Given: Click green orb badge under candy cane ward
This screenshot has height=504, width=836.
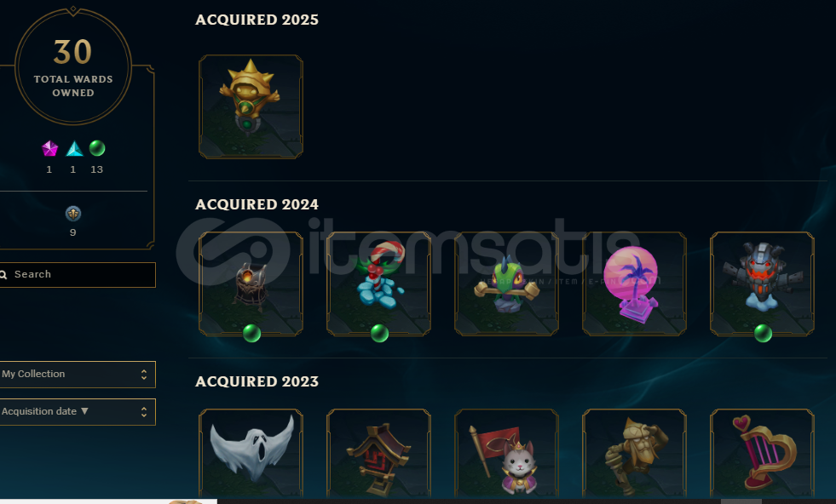Looking at the screenshot, I should pos(379,334).
